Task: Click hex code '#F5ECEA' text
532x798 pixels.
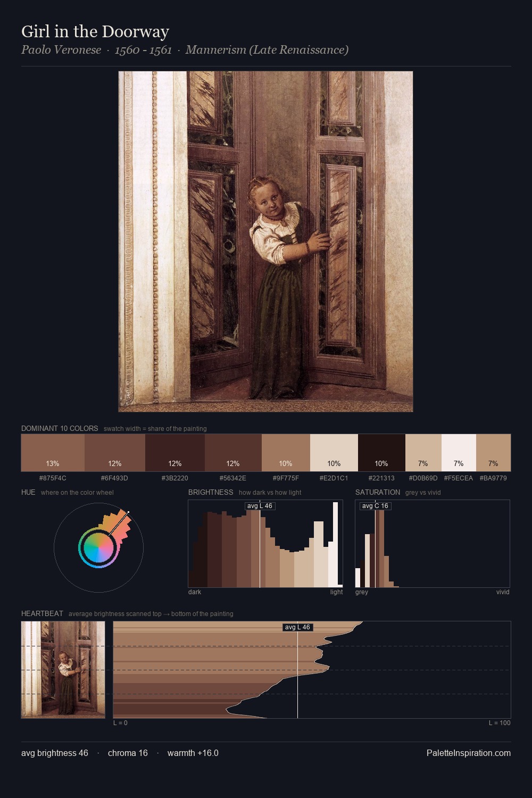Action: click(x=459, y=478)
